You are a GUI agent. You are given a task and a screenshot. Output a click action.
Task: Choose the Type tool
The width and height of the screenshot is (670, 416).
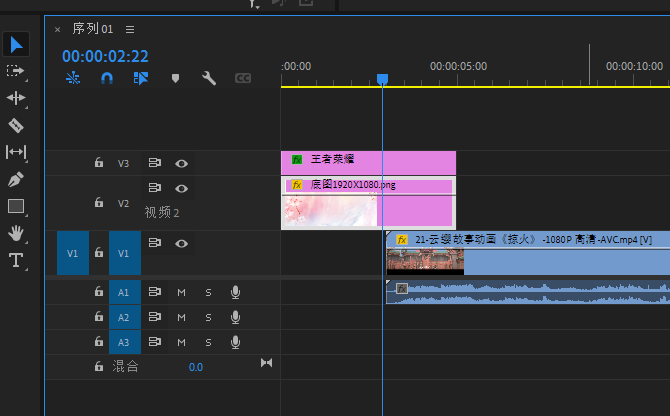pos(16,260)
